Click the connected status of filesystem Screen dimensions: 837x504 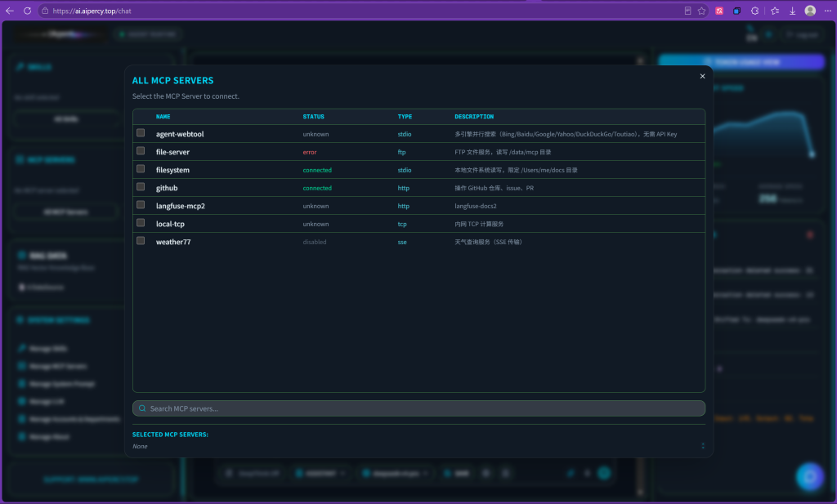(x=317, y=170)
